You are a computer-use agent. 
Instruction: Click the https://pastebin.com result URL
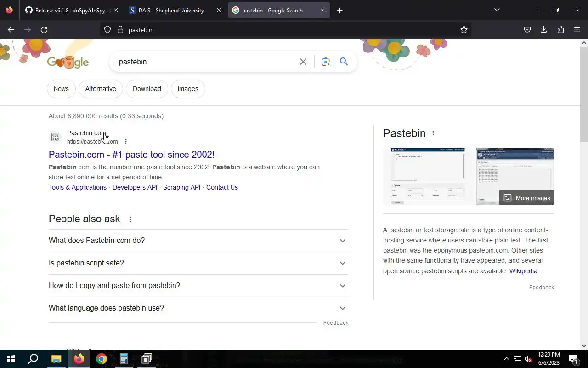pos(92,142)
